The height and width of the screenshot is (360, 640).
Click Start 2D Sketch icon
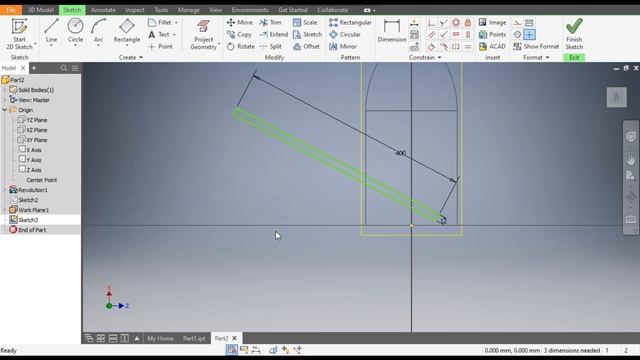coord(19,27)
